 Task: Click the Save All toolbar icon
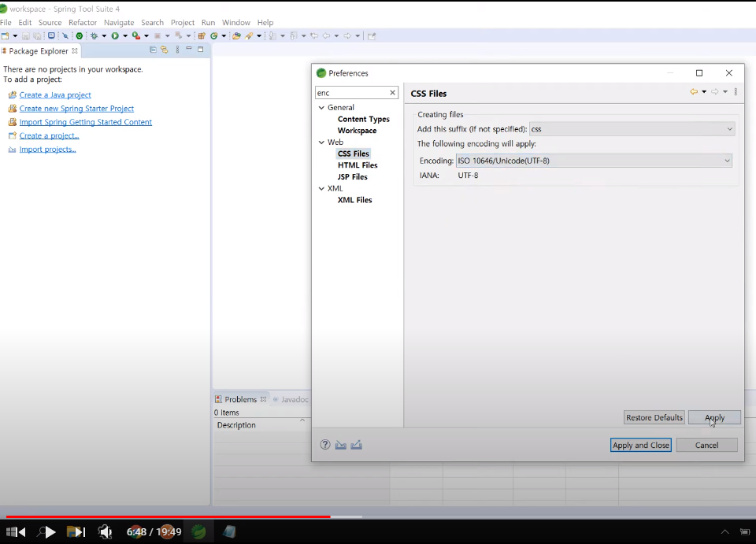[x=37, y=35]
